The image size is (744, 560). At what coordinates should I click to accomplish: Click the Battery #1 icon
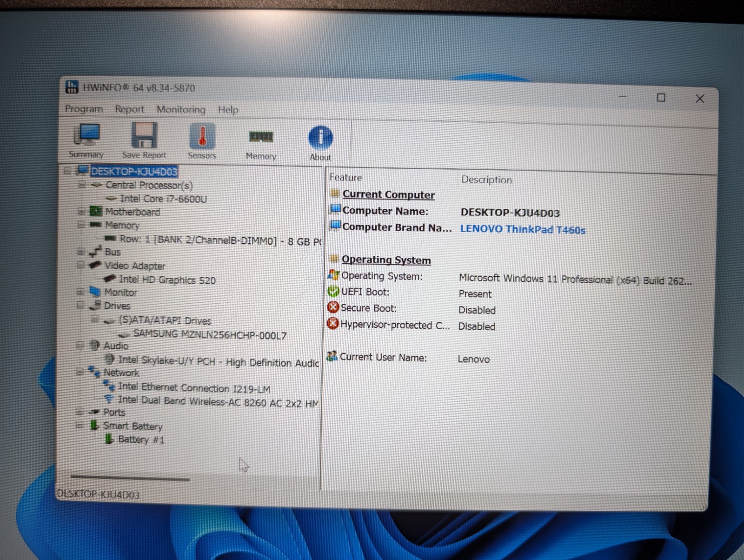[x=109, y=439]
